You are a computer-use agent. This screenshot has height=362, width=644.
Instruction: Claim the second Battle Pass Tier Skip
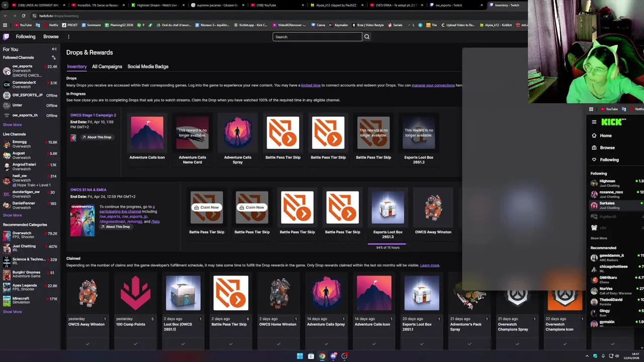pyautogui.click(x=252, y=207)
